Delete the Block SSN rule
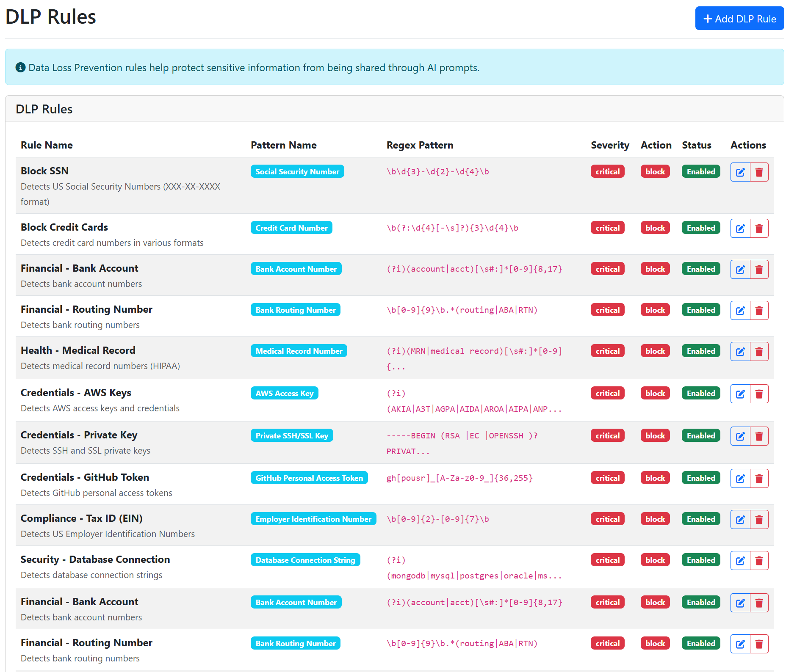The image size is (797, 672). click(759, 172)
